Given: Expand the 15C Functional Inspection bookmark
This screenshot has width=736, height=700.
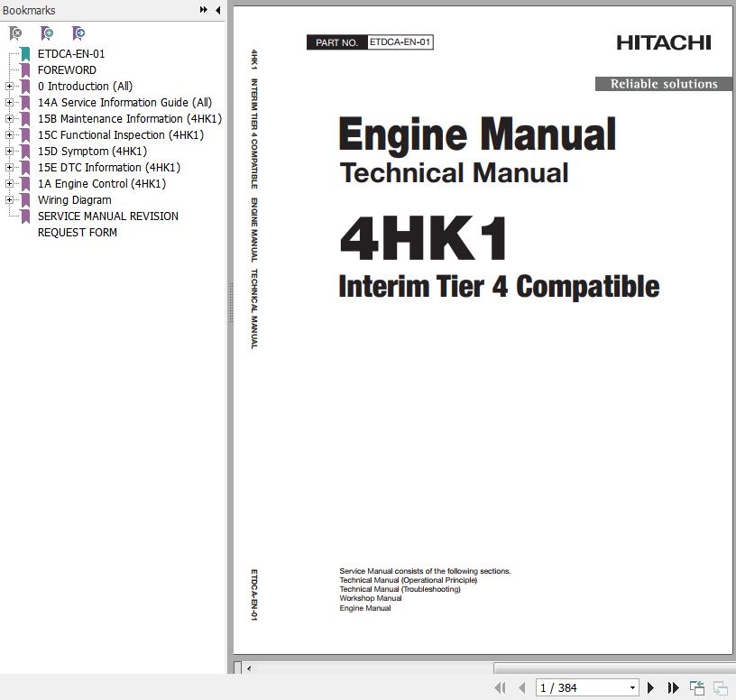Looking at the screenshot, I should 9,134.
